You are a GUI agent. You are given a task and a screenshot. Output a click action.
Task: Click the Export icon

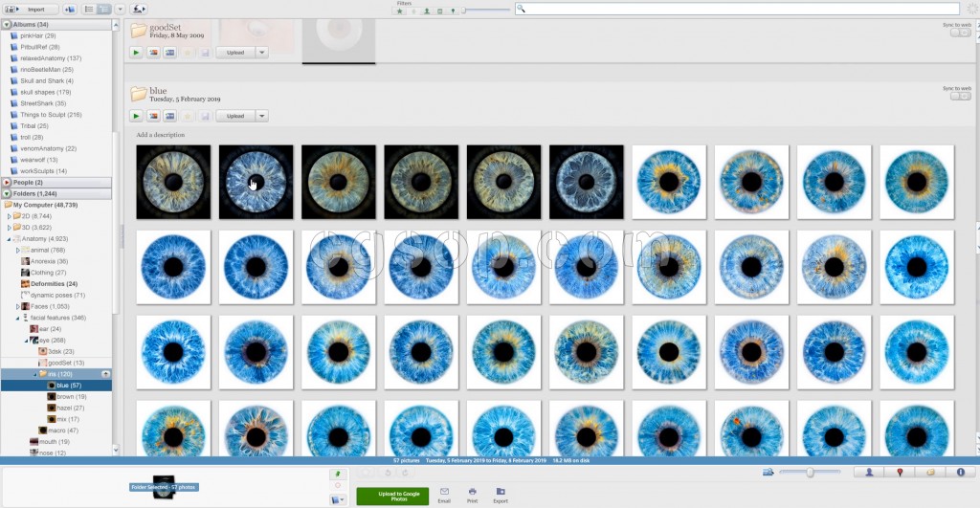click(501, 496)
